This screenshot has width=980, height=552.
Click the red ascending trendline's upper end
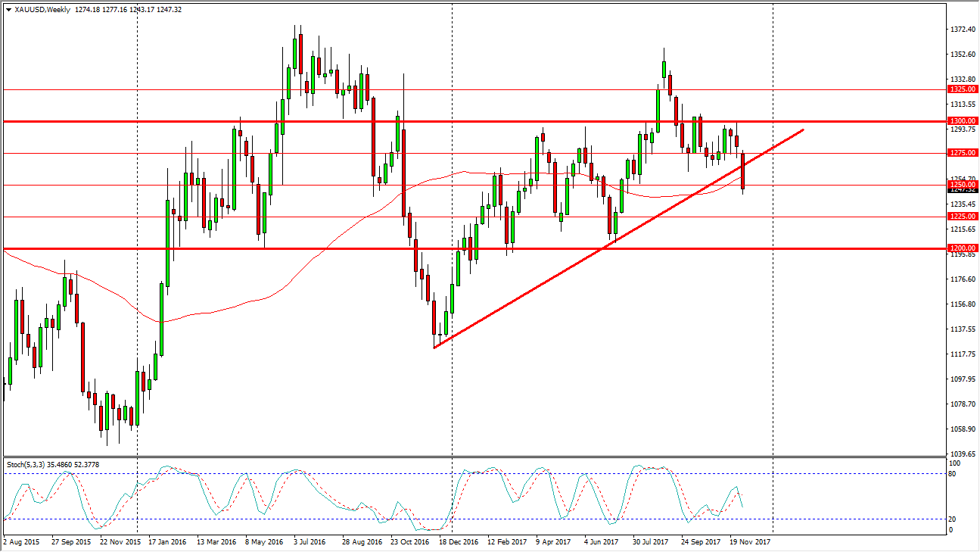tap(801, 130)
